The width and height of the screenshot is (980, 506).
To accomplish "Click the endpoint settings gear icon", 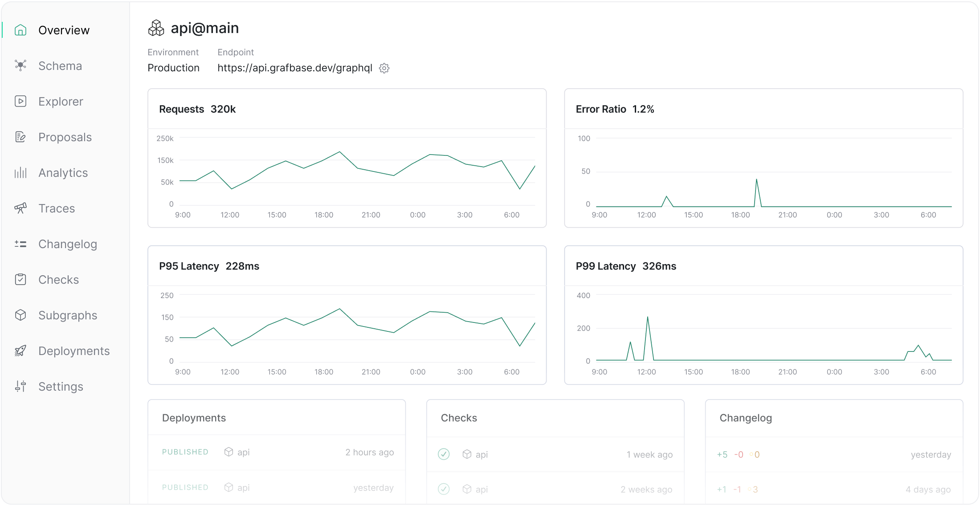I will tap(385, 68).
